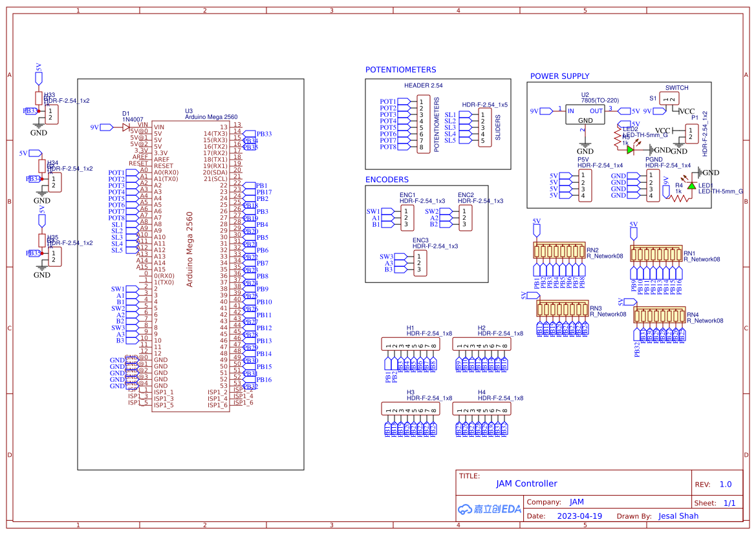756x535 pixels.
Task: Click the green LED1 symbol
Action: pyautogui.click(x=691, y=186)
